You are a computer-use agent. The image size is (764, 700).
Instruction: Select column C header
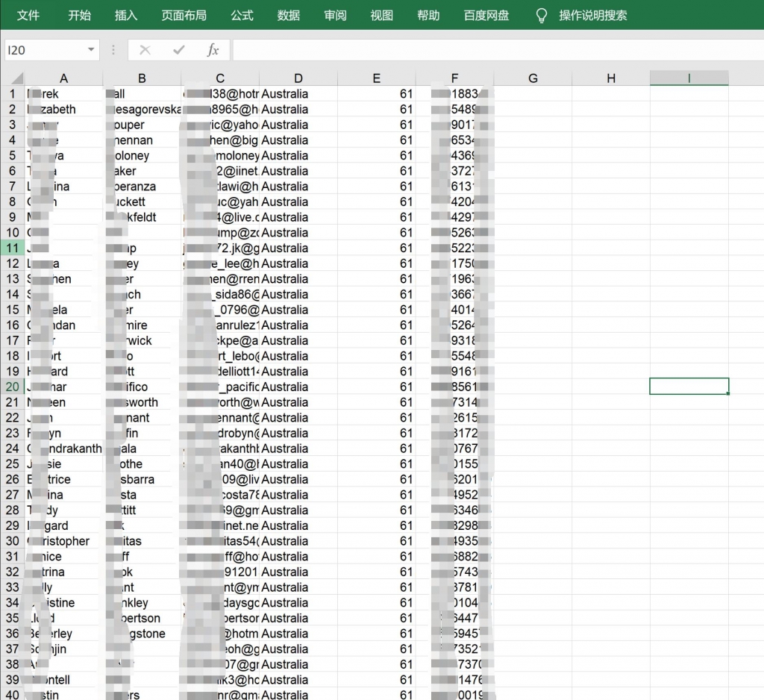tap(220, 78)
